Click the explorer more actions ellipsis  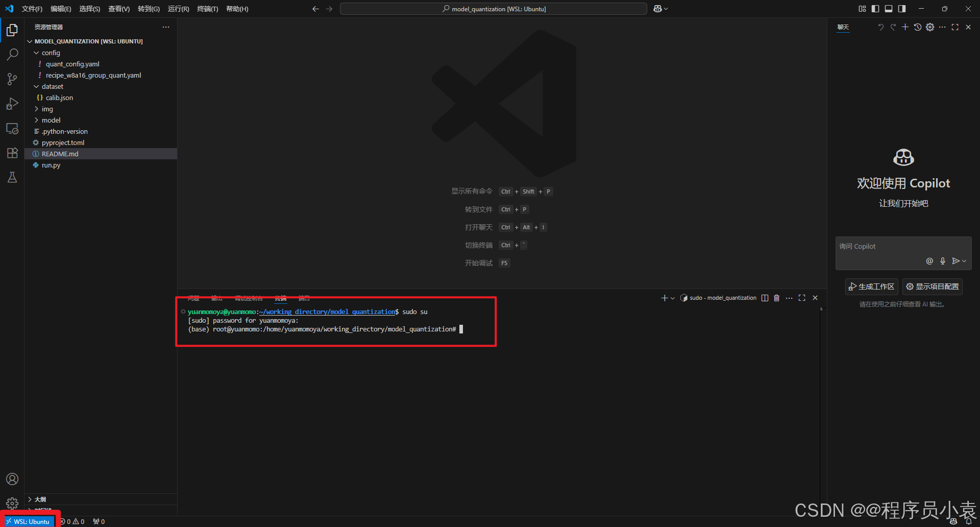click(166, 27)
